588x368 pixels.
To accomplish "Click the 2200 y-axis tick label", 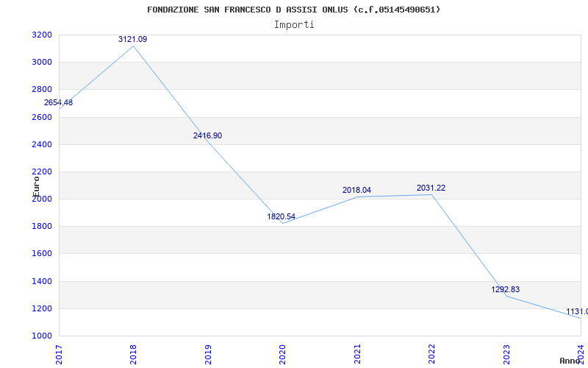I will 42,172.
